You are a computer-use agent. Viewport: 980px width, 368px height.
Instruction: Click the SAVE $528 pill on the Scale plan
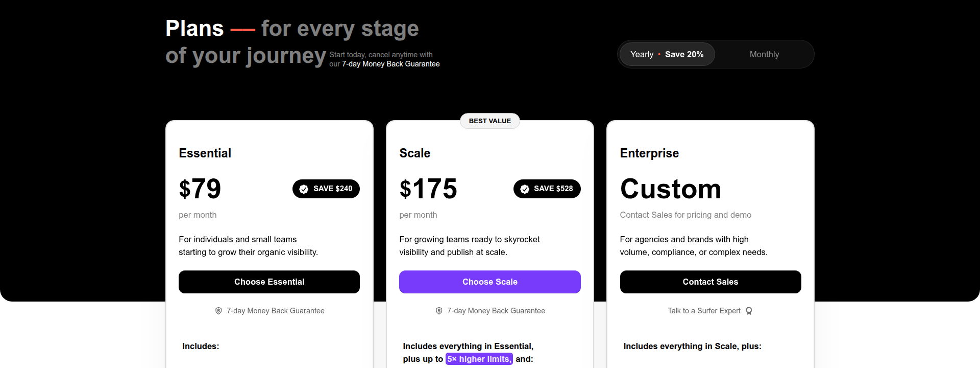tap(547, 189)
